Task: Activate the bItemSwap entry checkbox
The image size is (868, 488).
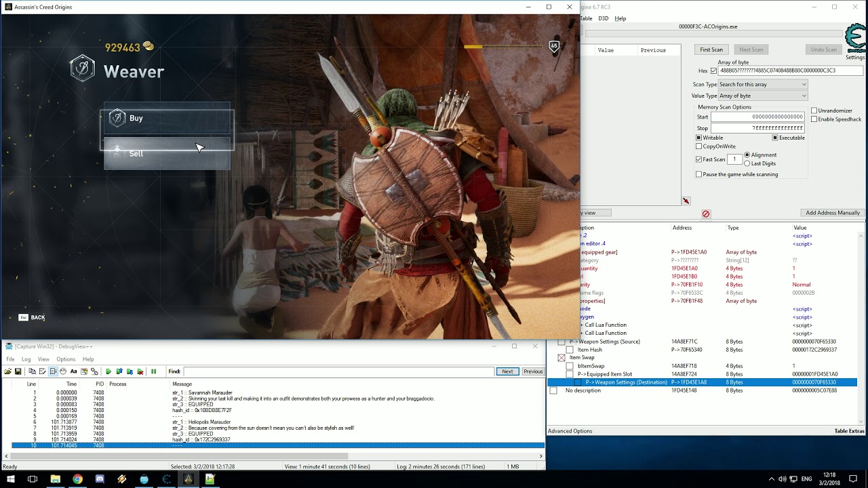Action: point(570,366)
